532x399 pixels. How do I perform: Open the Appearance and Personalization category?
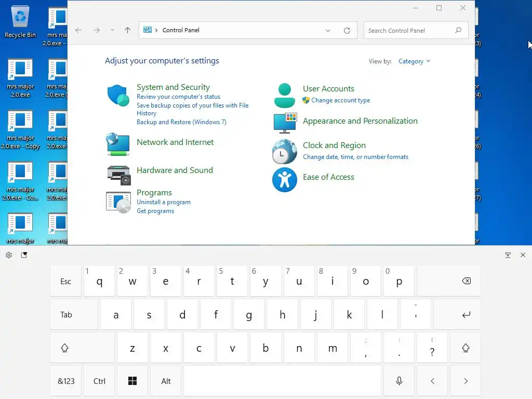tap(360, 121)
